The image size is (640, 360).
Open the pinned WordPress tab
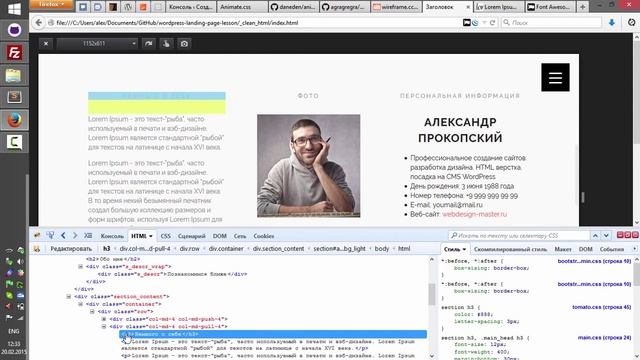click(x=128, y=7)
